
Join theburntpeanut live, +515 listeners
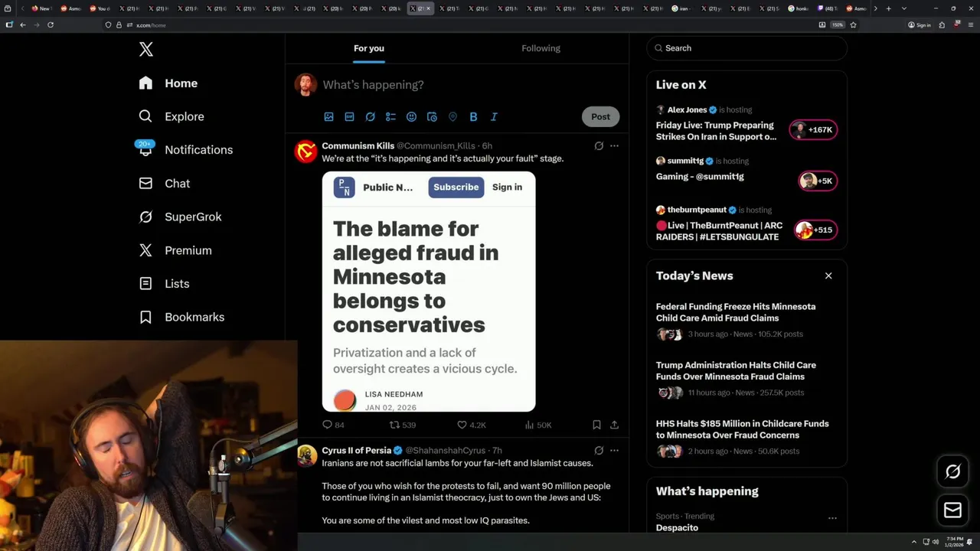(815, 230)
